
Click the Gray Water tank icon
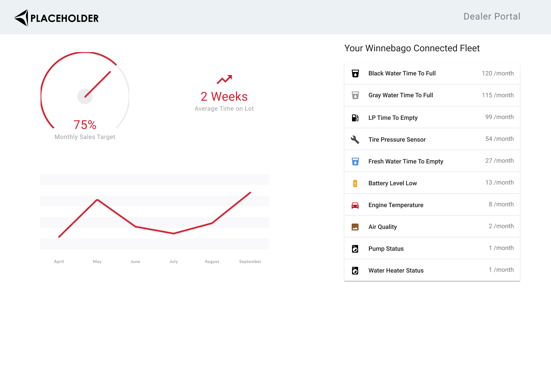tap(355, 95)
